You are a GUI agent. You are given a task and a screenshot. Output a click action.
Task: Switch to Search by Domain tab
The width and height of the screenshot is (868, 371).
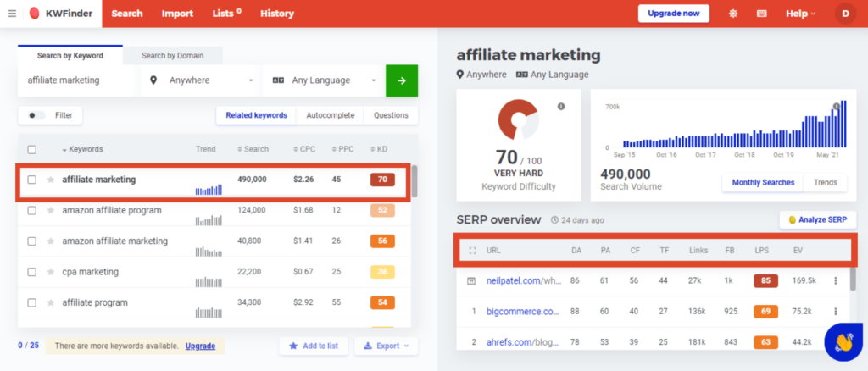tap(173, 55)
